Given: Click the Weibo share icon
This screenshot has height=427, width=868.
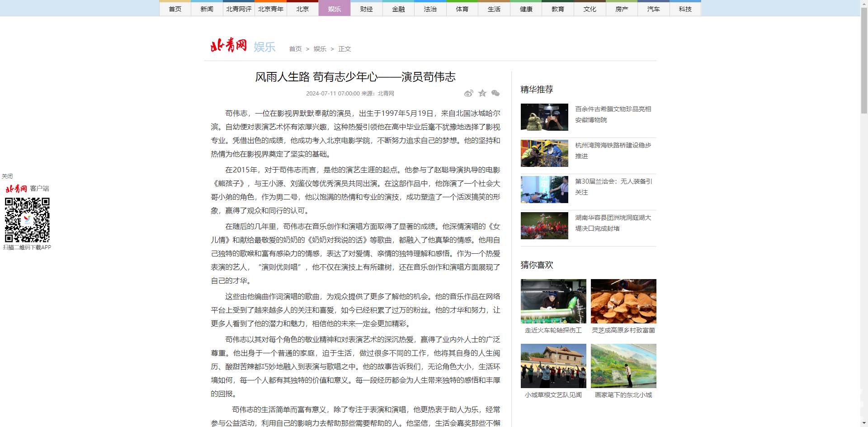Looking at the screenshot, I should (x=468, y=93).
